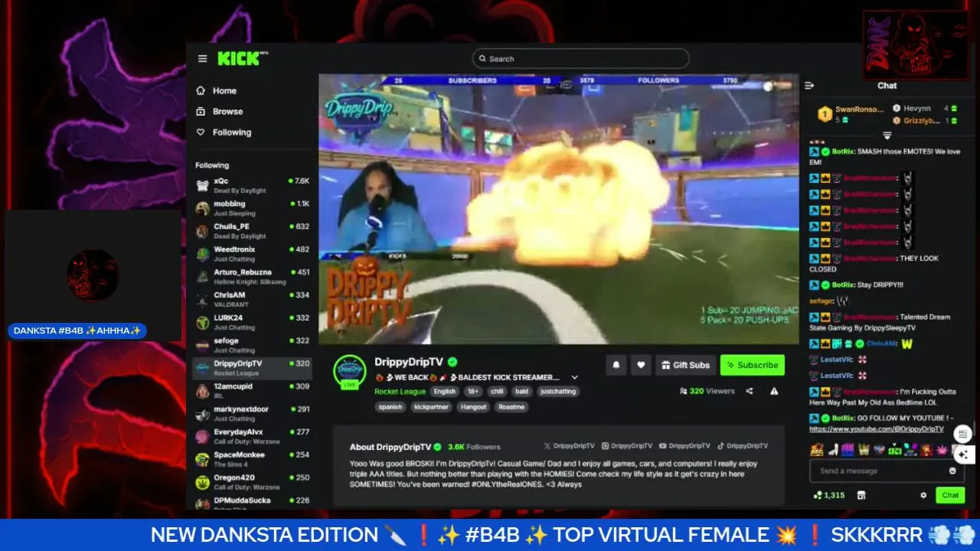Viewport: 980px width, 551px height.
Task: Open markynextdoor channel in Following list
Action: (x=252, y=413)
